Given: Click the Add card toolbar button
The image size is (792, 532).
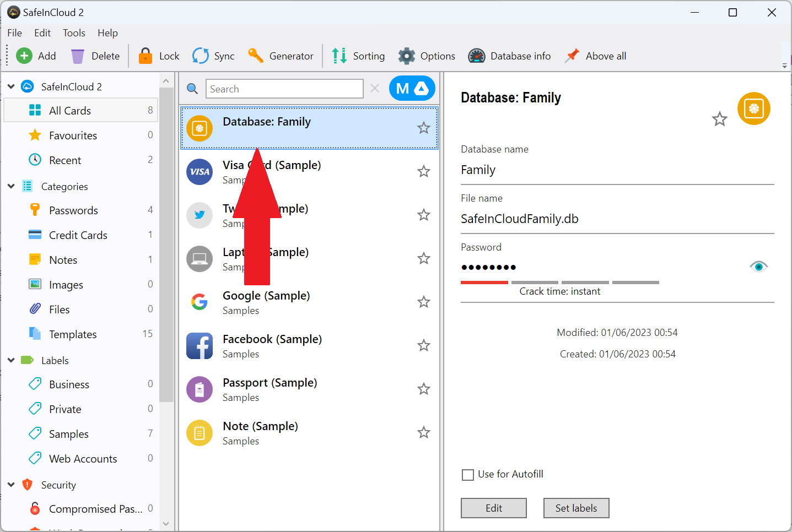Looking at the screenshot, I should pos(36,56).
